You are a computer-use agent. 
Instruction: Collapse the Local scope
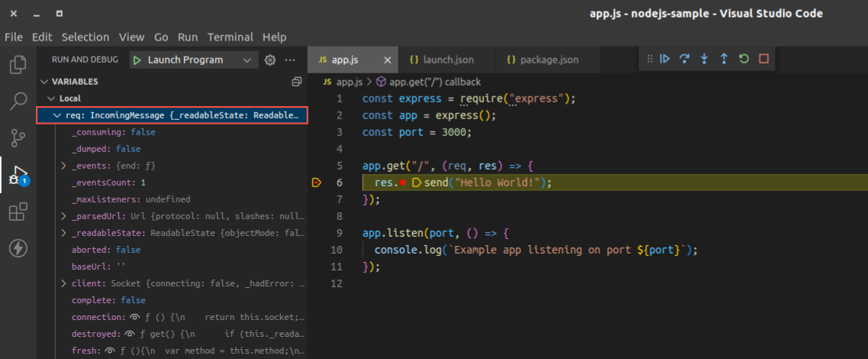(x=50, y=98)
